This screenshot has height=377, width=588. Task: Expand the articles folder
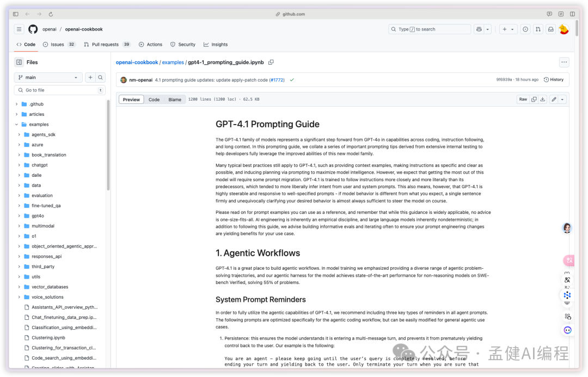point(16,114)
